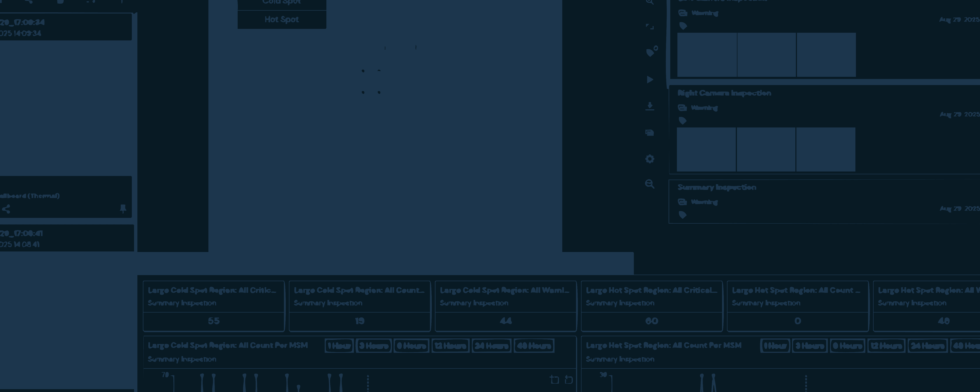This screenshot has height=392, width=980.
Task: Click first thumbnail under Night Camera Inspection
Action: click(706, 150)
